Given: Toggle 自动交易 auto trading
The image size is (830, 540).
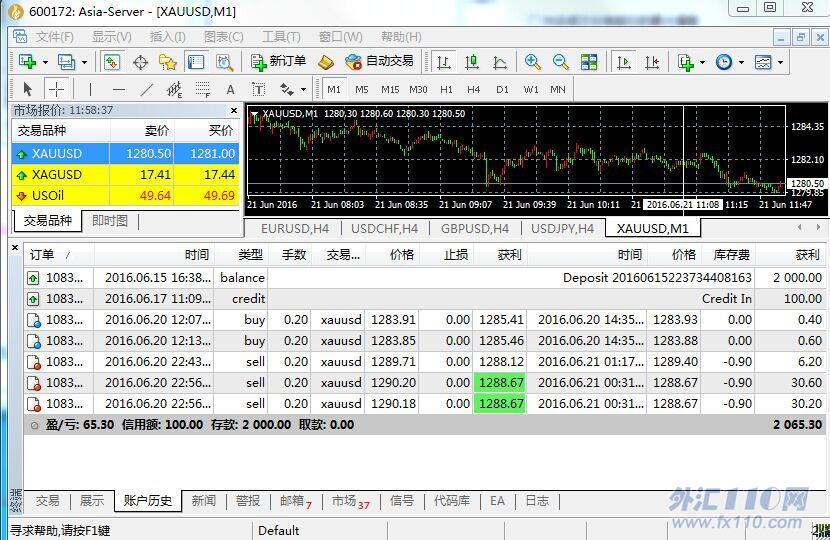Looking at the screenshot, I should coord(379,62).
